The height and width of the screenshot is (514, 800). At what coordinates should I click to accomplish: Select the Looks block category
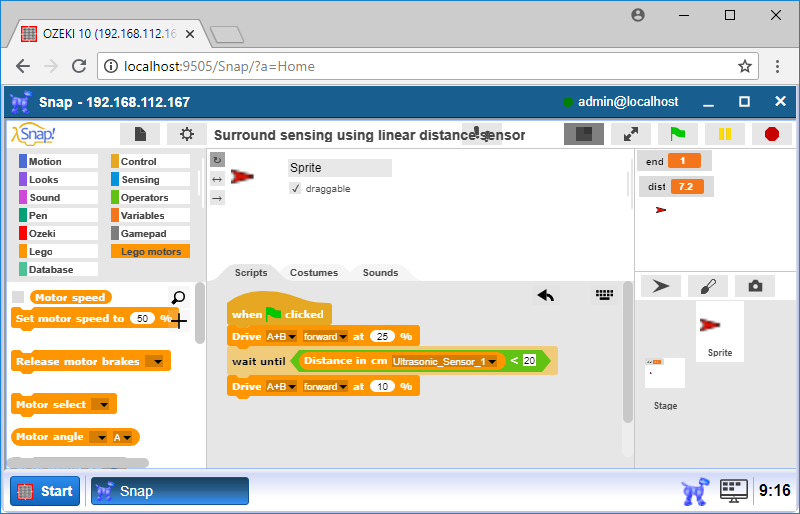58,179
